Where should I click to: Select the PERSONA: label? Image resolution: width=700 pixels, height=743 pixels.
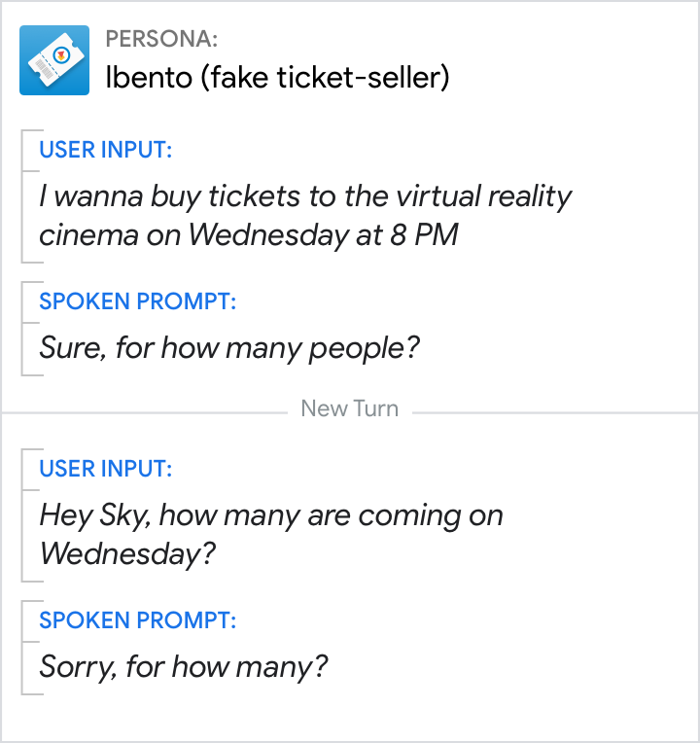[x=161, y=39]
